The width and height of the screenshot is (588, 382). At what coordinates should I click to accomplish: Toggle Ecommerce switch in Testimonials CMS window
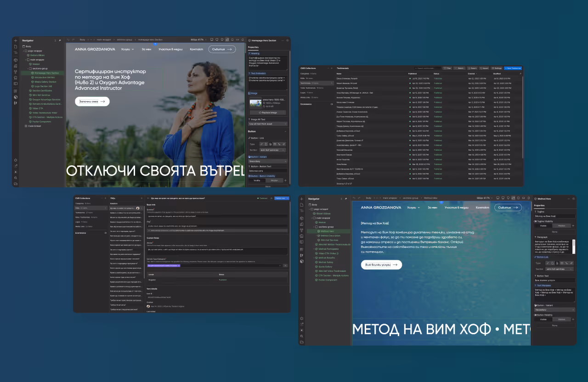point(332,104)
